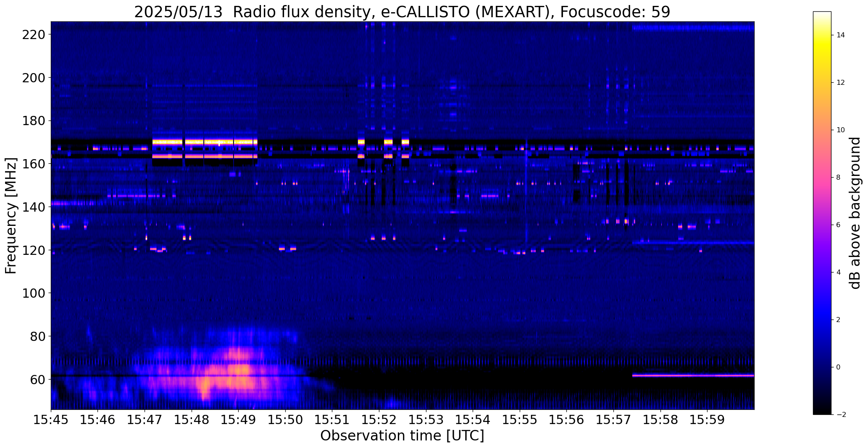Click the colorbar tick value 10
The image size is (868, 448).
coord(841,130)
